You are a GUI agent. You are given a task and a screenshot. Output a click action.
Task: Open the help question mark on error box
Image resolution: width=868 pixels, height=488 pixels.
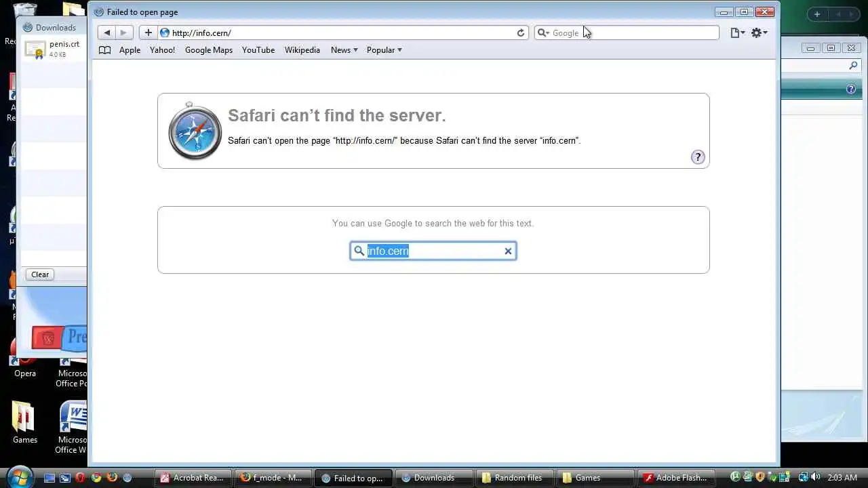point(698,157)
